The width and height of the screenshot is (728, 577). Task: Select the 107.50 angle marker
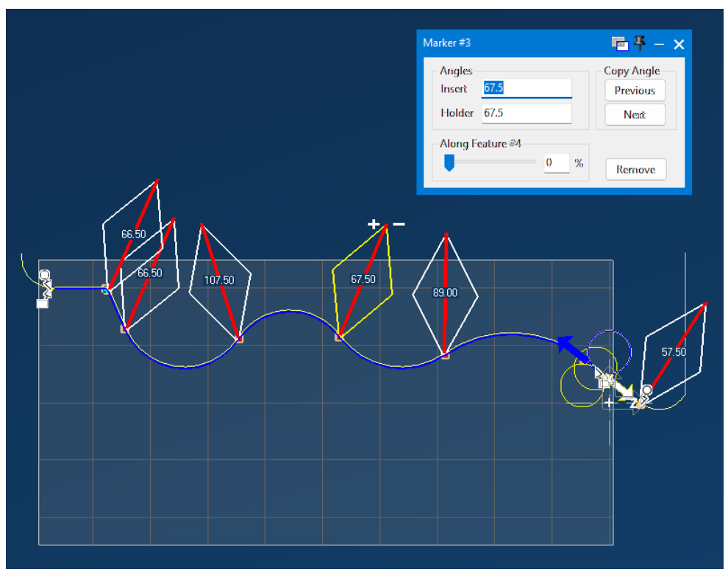(219, 280)
